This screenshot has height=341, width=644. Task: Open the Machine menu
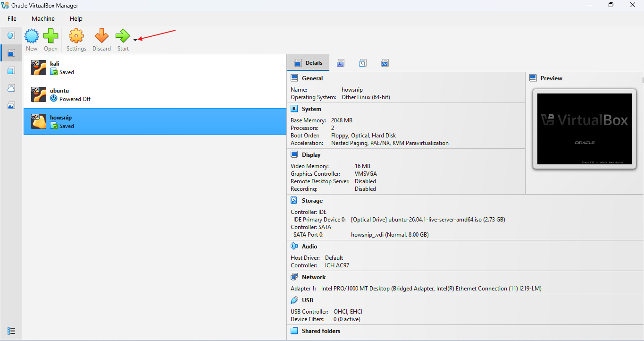(43, 19)
